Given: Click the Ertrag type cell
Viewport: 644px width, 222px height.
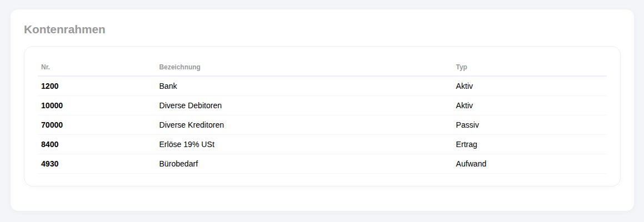Looking at the screenshot, I should pos(466,144).
